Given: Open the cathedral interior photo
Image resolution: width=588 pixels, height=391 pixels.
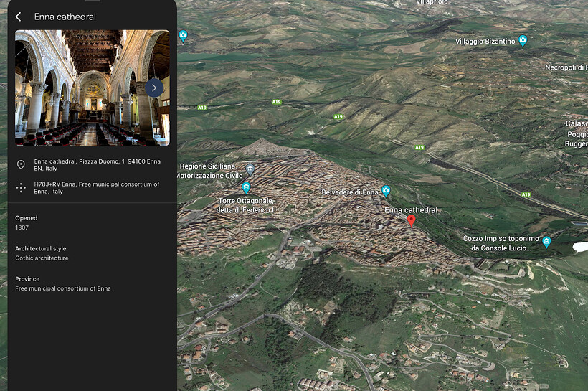Looking at the screenshot, I should tap(93, 88).
